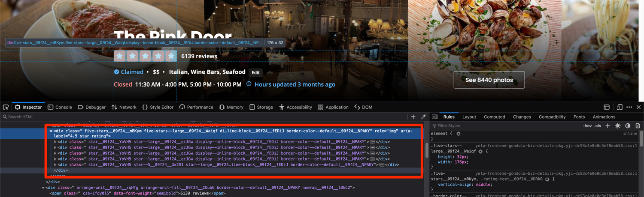Expand the star--5 div node

tap(55, 164)
